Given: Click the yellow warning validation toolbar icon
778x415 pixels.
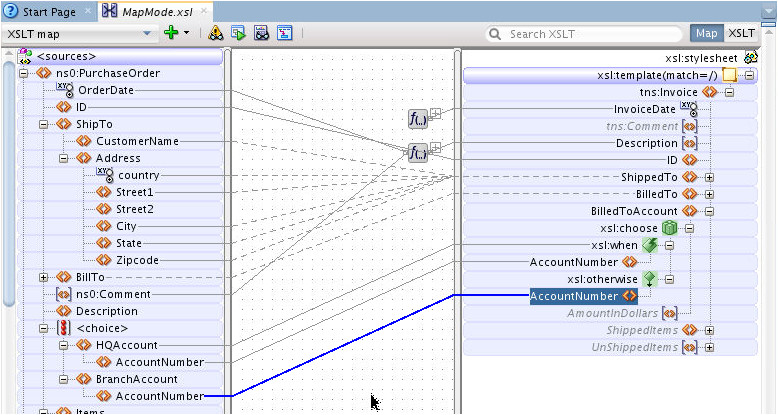Looking at the screenshot, I should 216,33.
